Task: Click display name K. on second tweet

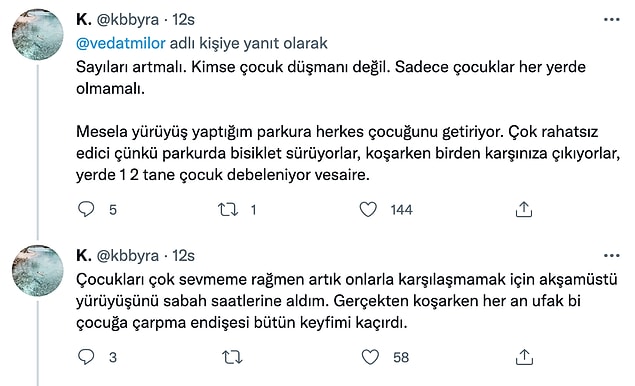Action: pyautogui.click(x=84, y=256)
